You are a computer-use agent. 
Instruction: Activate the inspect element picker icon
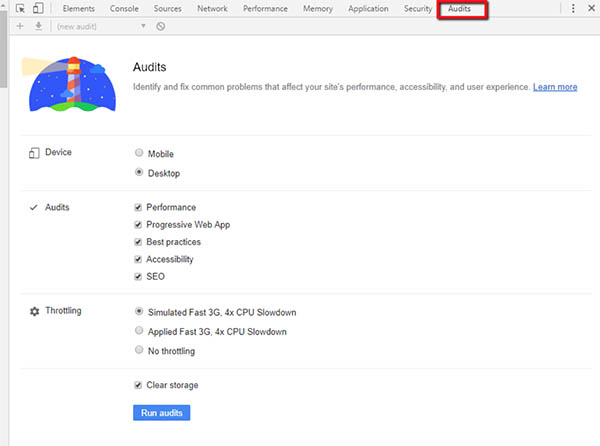coord(20,8)
